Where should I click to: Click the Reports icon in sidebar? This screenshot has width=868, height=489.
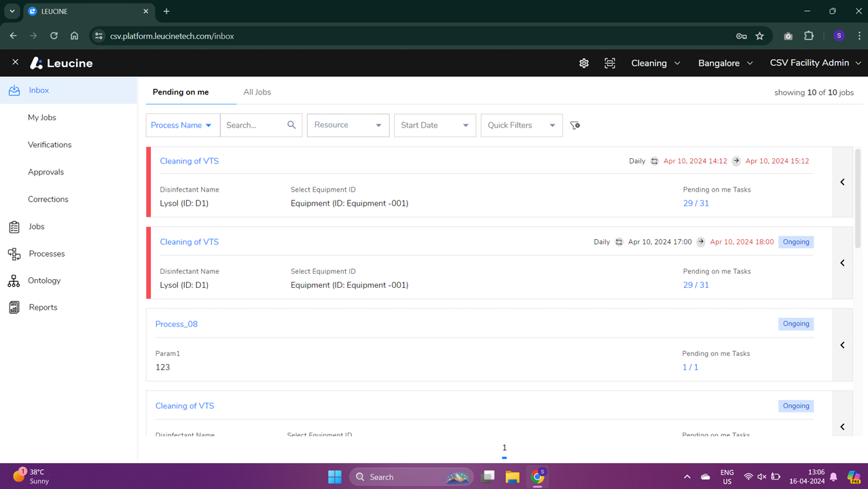point(14,308)
